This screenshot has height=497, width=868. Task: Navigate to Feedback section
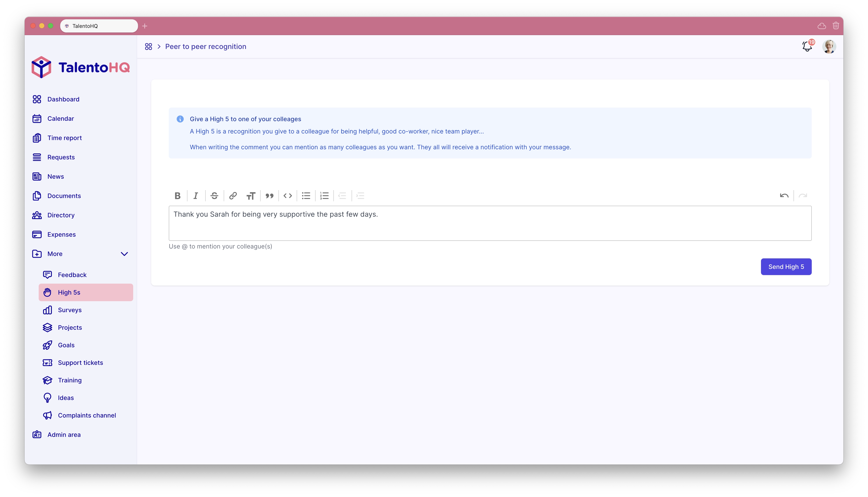[x=72, y=274]
